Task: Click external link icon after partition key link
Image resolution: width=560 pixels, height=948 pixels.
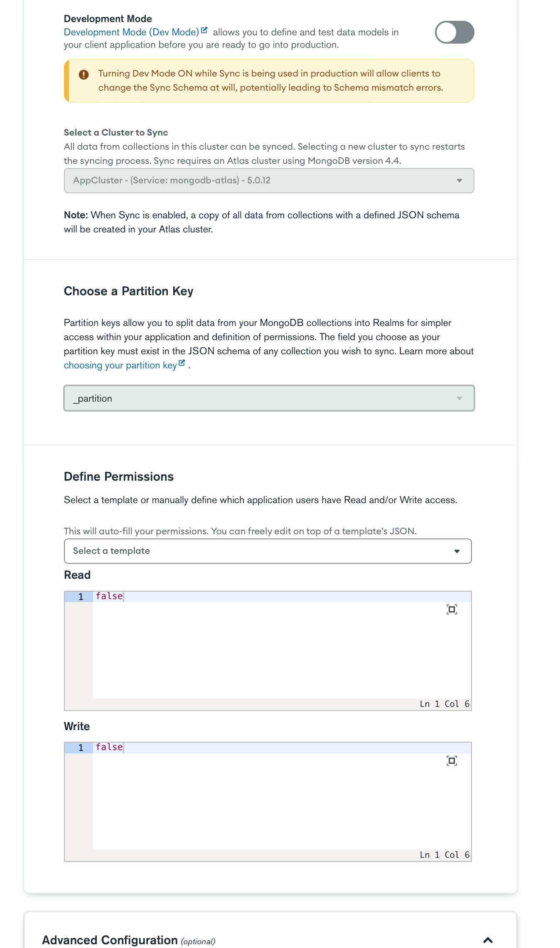Action: (x=182, y=363)
